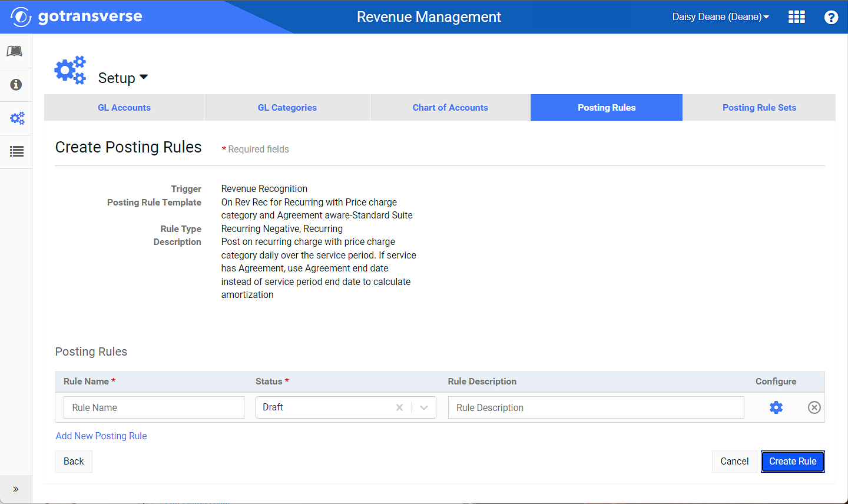848x504 pixels.
Task: Click the Draft status value
Action: (273, 407)
